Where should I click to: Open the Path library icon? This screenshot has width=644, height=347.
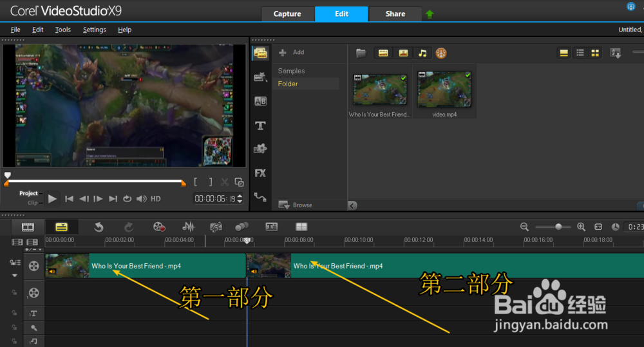(260, 197)
